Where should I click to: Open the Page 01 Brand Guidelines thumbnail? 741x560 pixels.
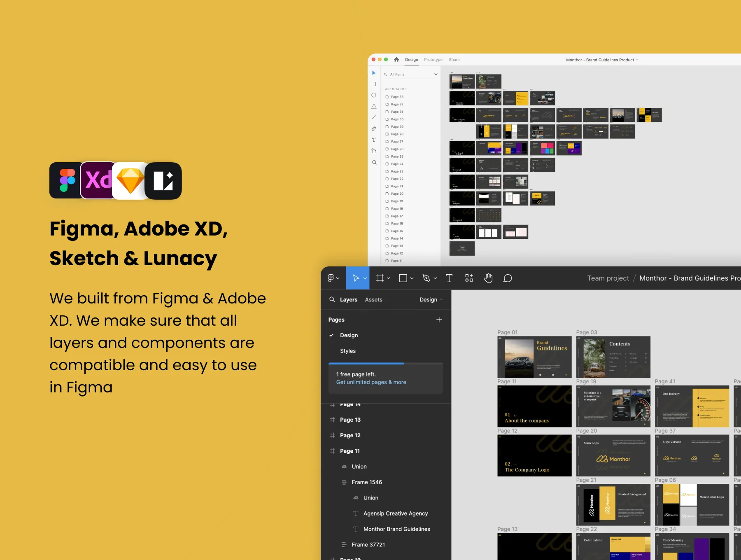click(534, 357)
